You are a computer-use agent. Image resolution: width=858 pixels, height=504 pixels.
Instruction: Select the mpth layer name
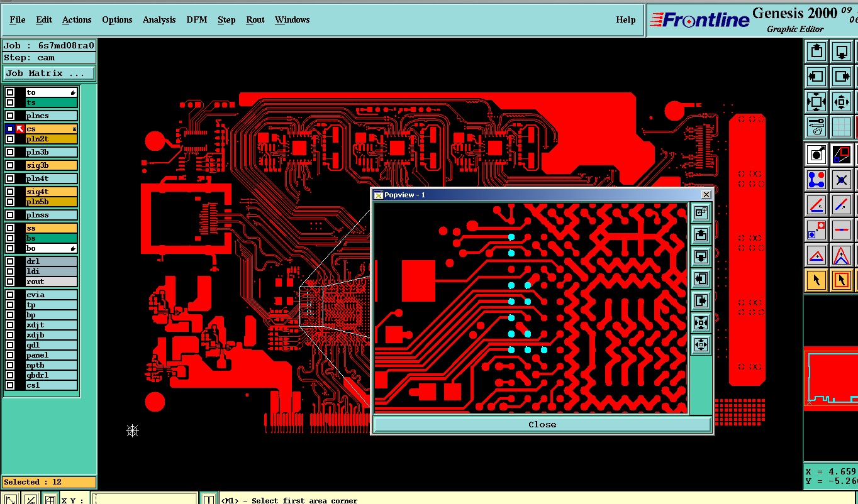point(51,365)
